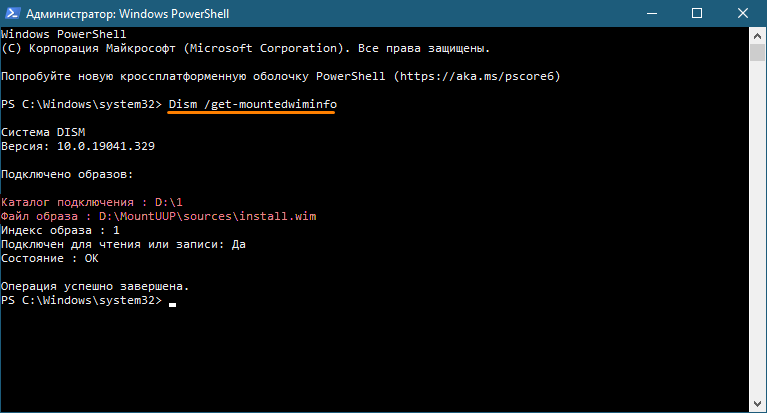Close the PowerShell window
Screen dimensions: 767x413
(743, 13)
